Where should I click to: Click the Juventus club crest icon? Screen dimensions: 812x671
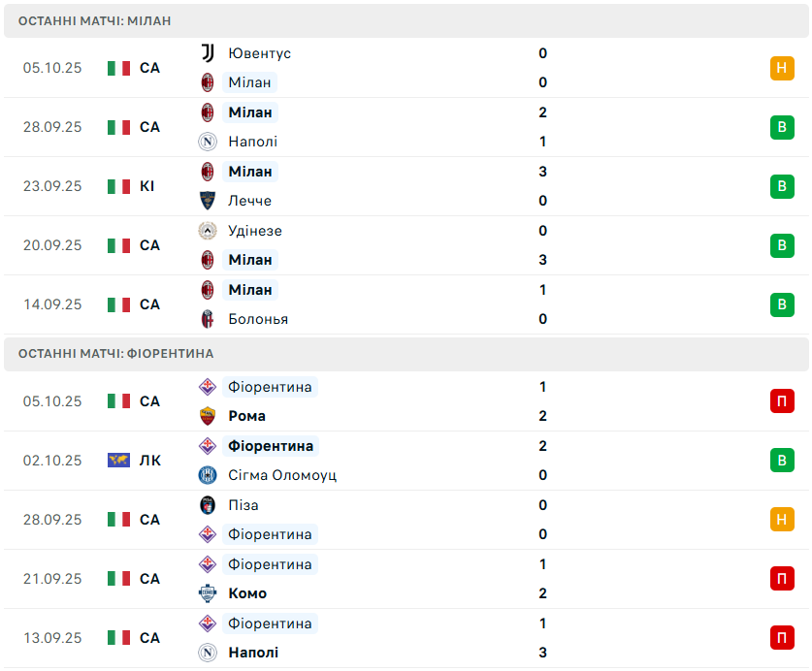click(207, 53)
